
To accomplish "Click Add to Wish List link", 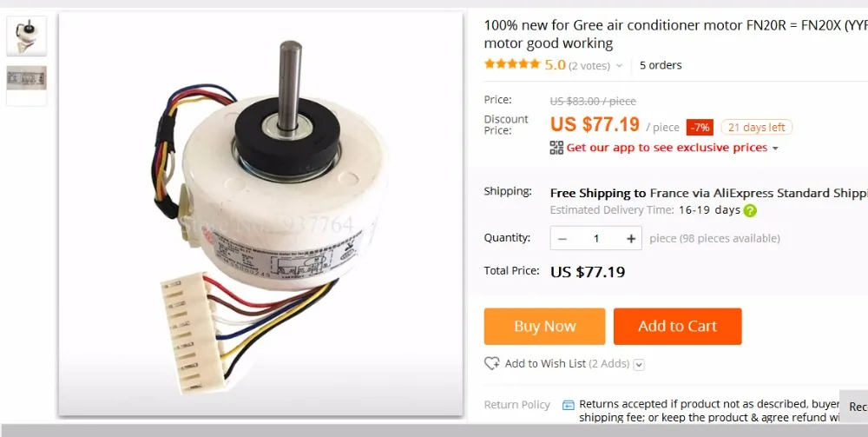I will point(545,364).
